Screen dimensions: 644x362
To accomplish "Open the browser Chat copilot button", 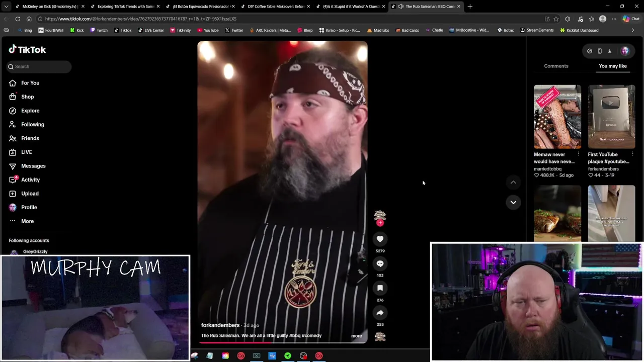I will pyautogui.click(x=630, y=19).
